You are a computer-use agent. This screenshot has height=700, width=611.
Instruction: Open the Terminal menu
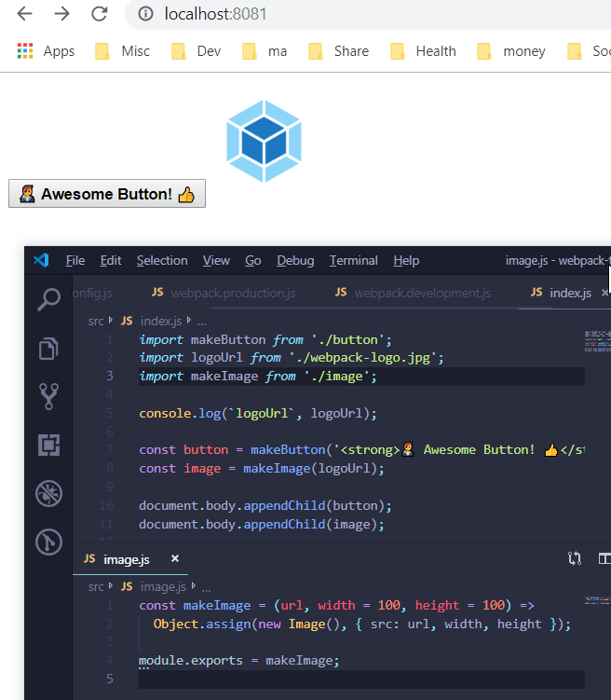coord(354,260)
